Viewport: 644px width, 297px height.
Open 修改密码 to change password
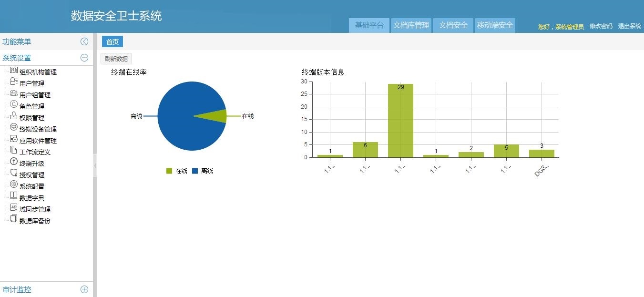pos(601,26)
